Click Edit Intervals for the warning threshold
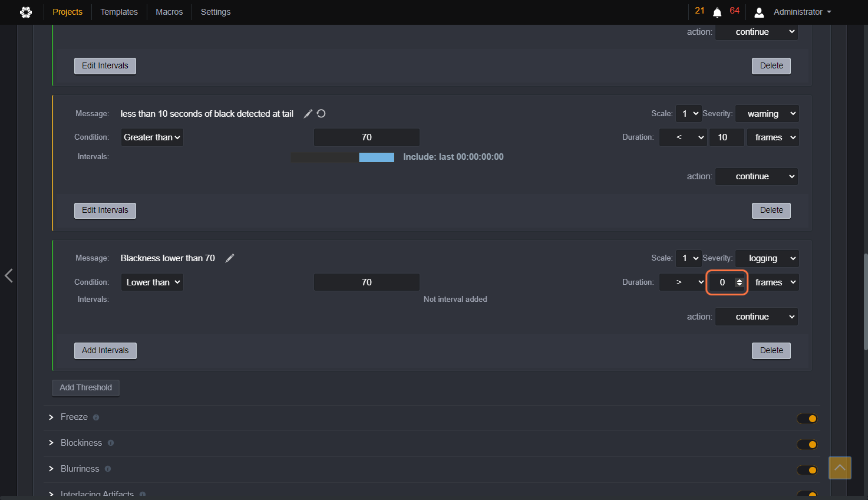The image size is (868, 500). coord(105,210)
